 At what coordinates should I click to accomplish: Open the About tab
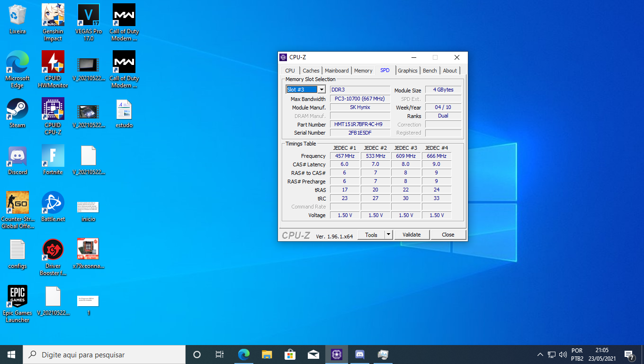pyautogui.click(x=450, y=71)
